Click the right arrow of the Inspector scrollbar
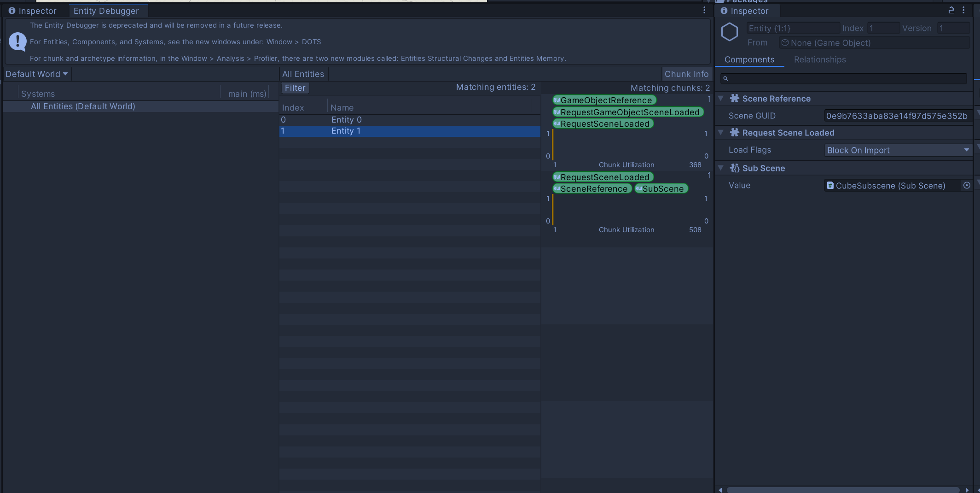Screen dimensions: 980x493 click(x=967, y=490)
